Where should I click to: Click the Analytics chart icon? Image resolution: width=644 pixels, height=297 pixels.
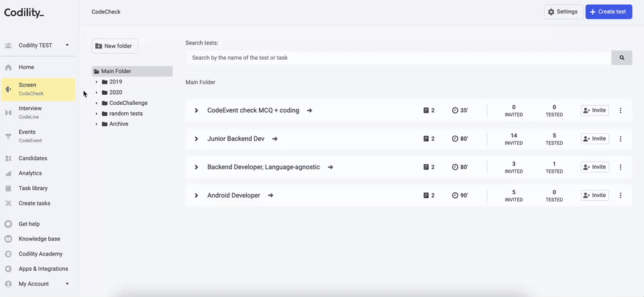(8, 173)
